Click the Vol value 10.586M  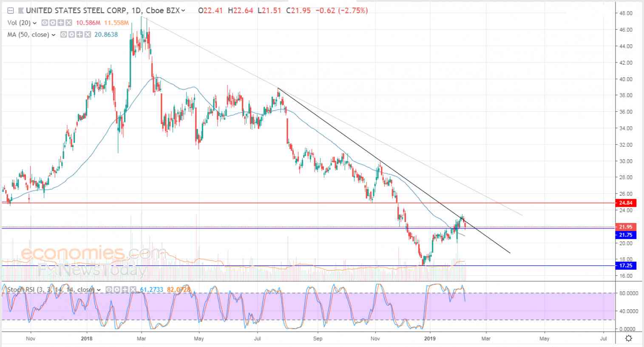88,23
